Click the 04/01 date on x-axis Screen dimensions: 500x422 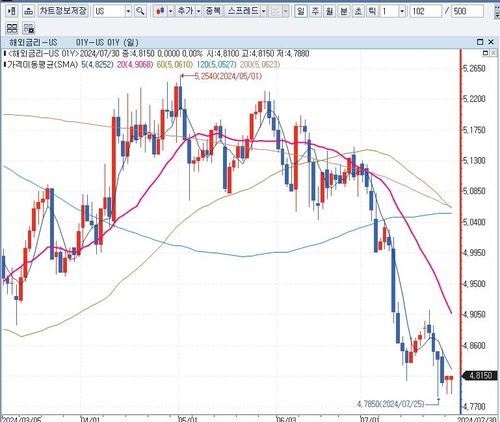click(90, 419)
